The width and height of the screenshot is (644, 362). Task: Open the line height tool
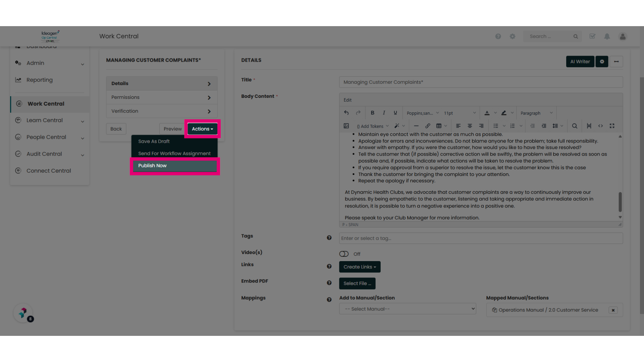[x=555, y=126]
